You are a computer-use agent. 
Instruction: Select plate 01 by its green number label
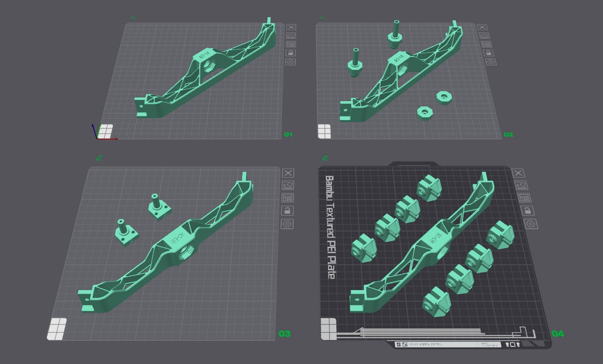[288, 135]
